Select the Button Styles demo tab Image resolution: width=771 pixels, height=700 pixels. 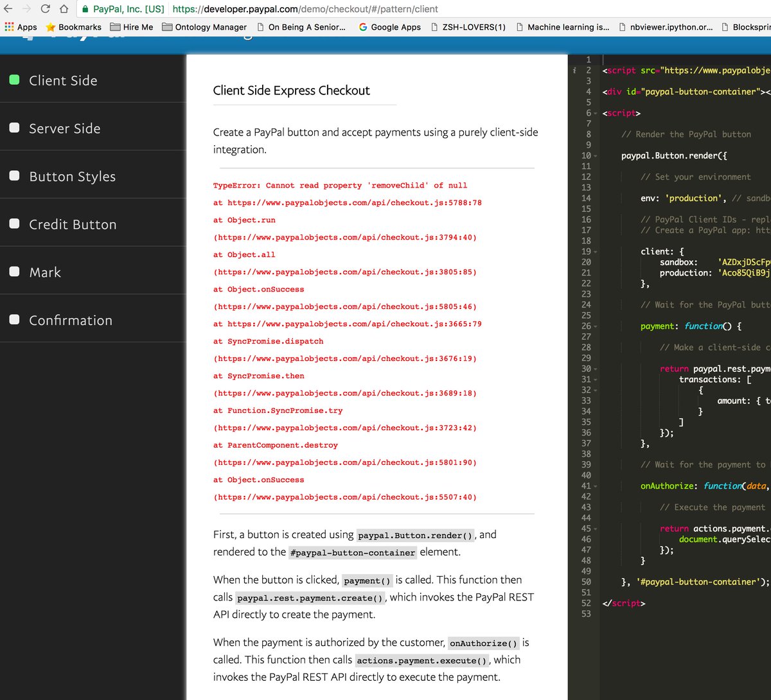tap(93, 176)
